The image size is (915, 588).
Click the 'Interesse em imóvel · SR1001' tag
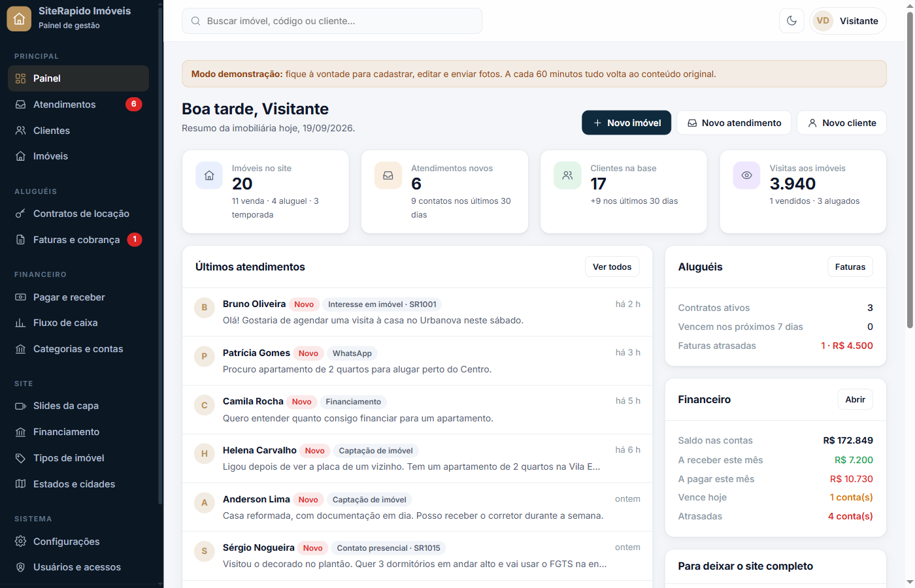click(x=382, y=304)
